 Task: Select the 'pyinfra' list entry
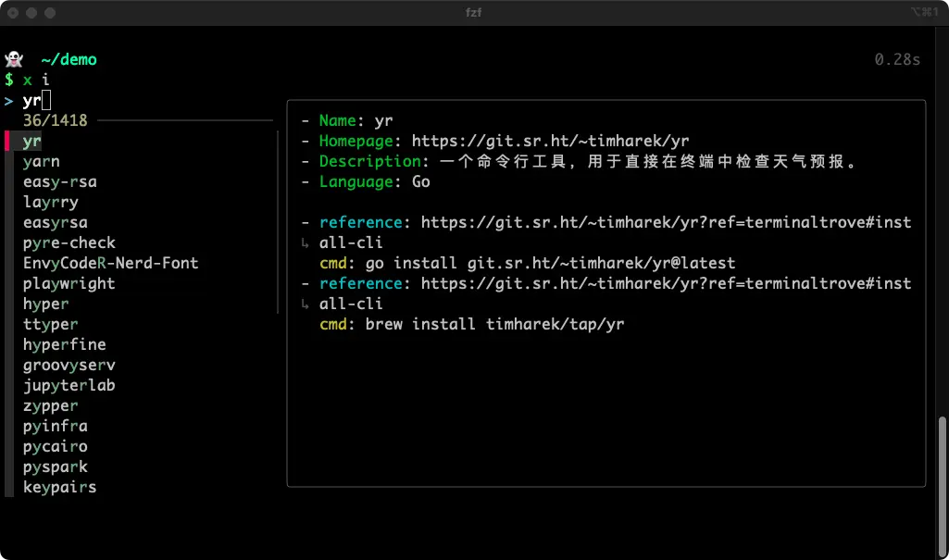tap(55, 426)
